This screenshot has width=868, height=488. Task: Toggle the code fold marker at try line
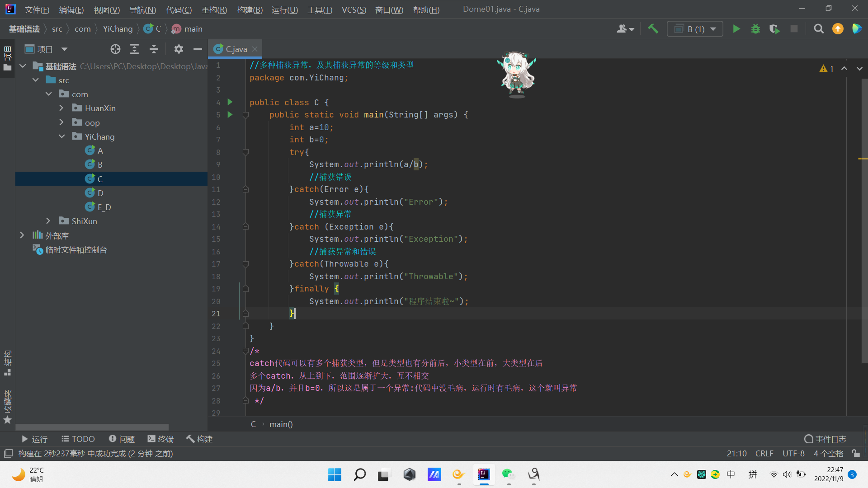(x=245, y=152)
